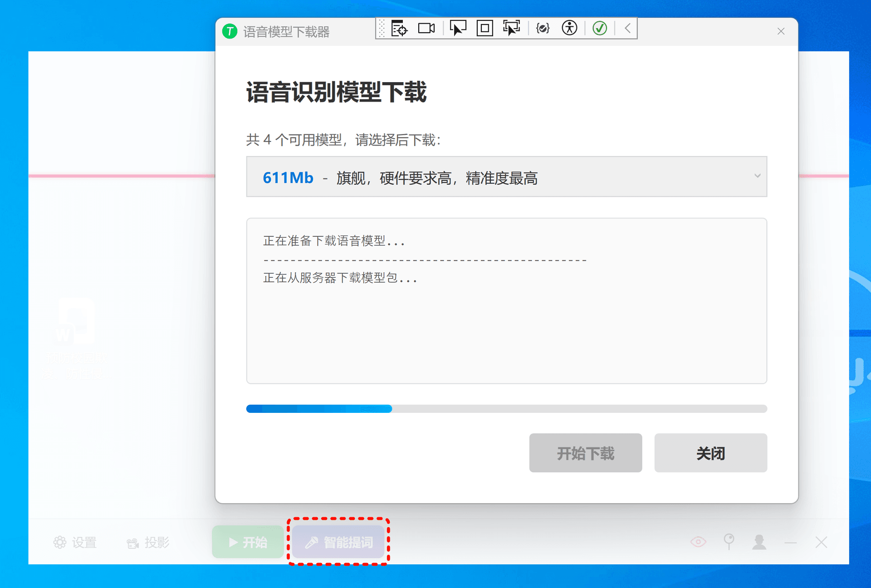Viewport: 871px width, 588px height.
Task: Toggle the hot reload braces icon
Action: (543, 29)
